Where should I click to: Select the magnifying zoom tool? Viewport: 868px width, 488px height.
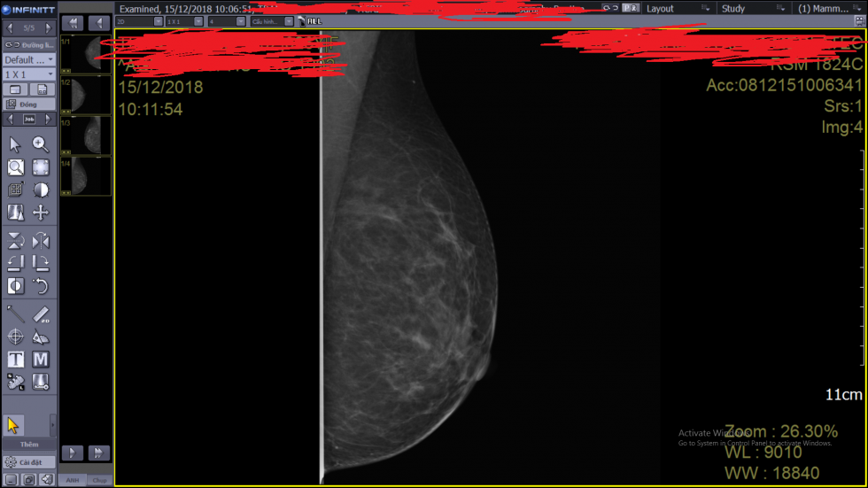click(x=41, y=144)
